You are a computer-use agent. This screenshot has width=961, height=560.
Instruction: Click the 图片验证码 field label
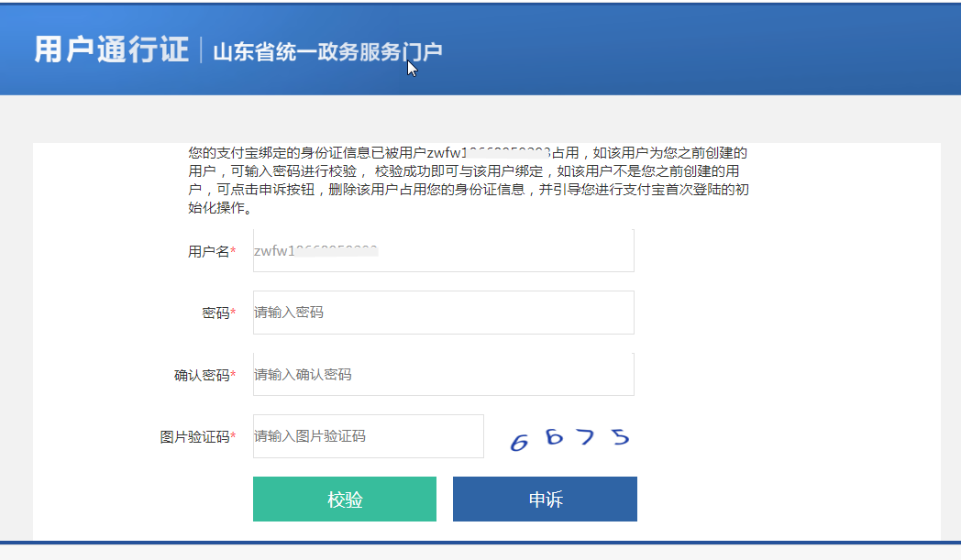tap(197, 436)
